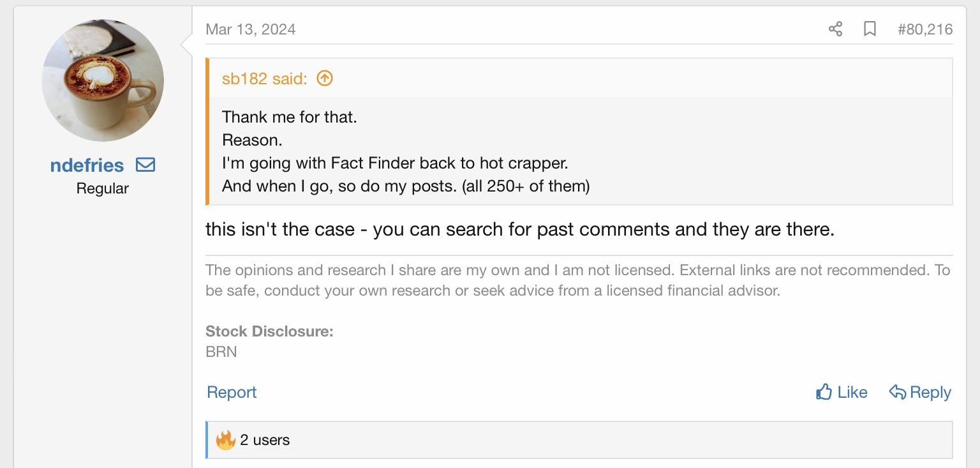Click the "sb182 said:" quote header
This screenshot has width=980, height=468.
(x=264, y=79)
